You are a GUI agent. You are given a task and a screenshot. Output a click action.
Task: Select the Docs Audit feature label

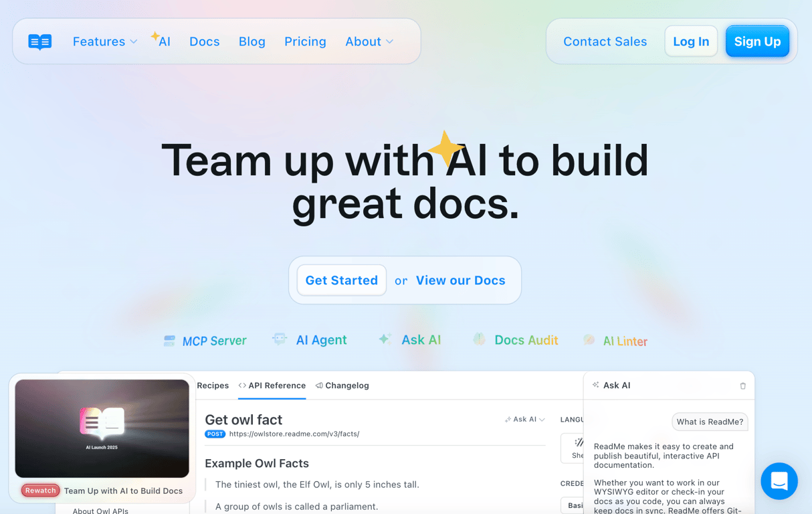tap(526, 340)
